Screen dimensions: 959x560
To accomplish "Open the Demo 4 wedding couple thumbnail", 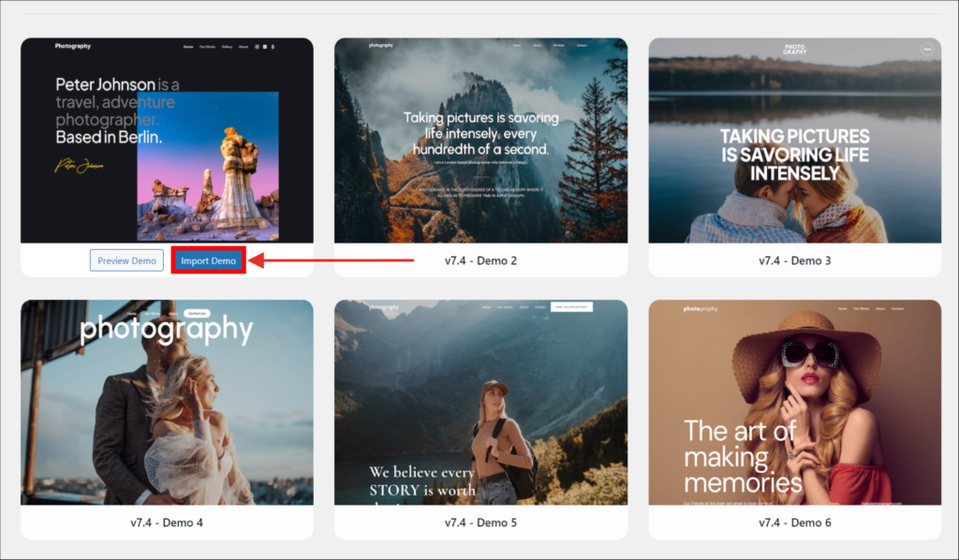I will point(167,403).
